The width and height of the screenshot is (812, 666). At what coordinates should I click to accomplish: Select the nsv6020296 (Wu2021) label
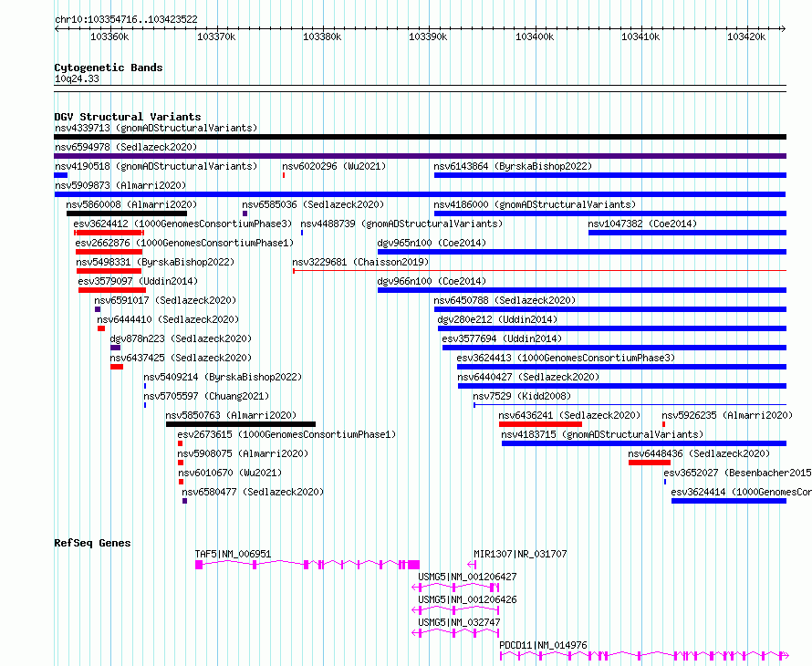pyautogui.click(x=334, y=166)
